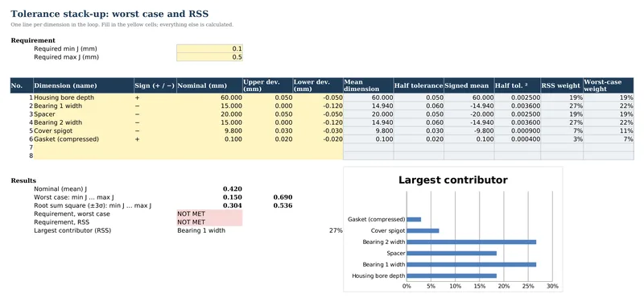This screenshot has width=644, height=302.
Task: Select the sign cell for Cover spigot
Action: tap(155, 130)
